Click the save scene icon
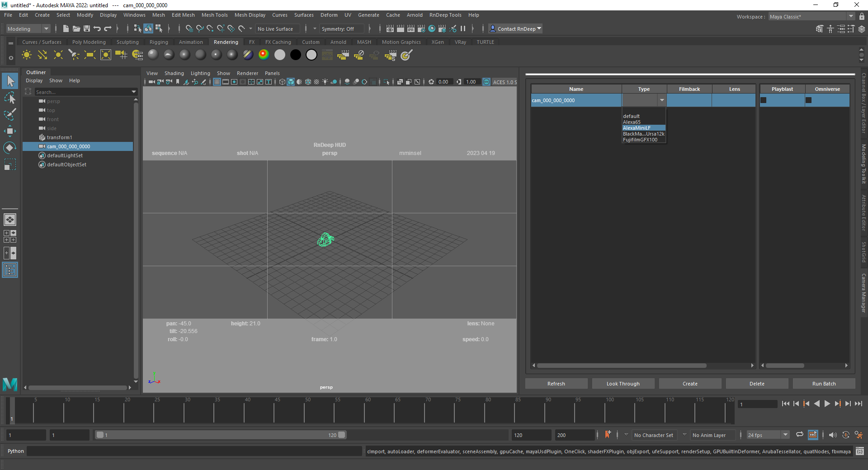The image size is (868, 470). coord(87,29)
